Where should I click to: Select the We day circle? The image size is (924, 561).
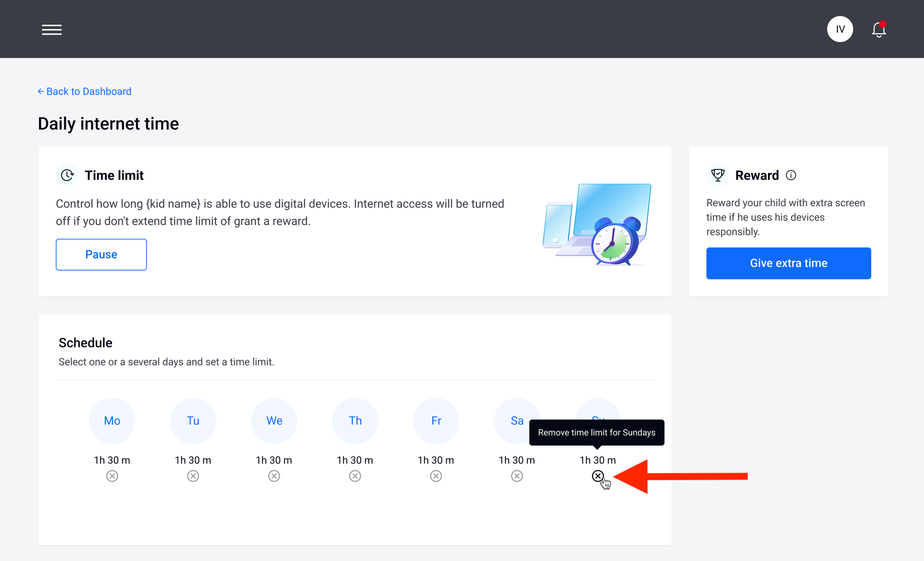274,421
